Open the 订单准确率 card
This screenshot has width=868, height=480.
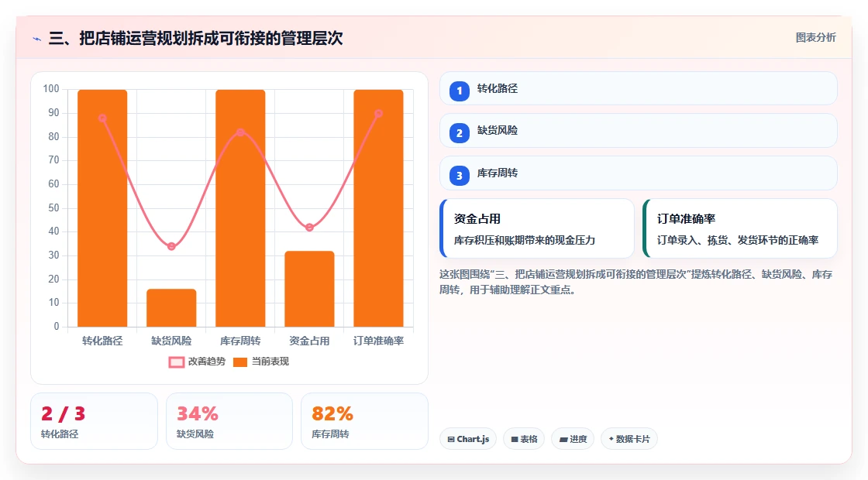tap(740, 228)
